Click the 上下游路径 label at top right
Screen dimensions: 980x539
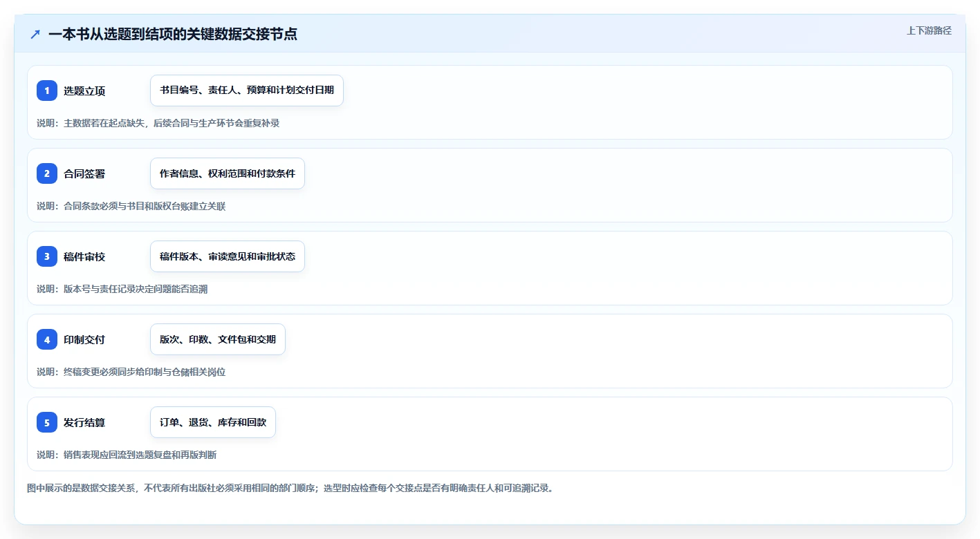pyautogui.click(x=929, y=30)
